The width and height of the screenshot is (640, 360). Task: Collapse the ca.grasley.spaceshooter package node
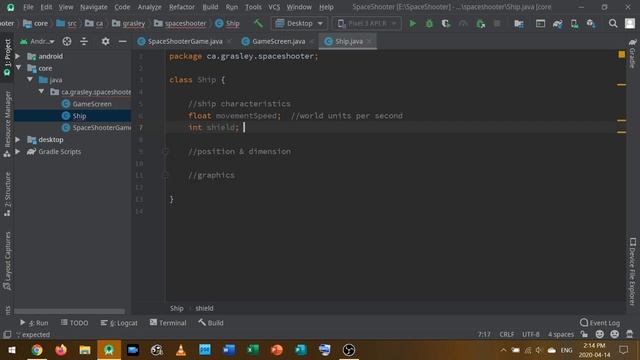tap(42, 91)
